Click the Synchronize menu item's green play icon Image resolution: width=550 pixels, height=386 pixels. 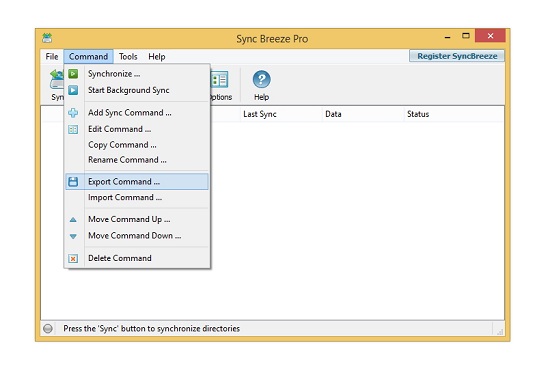[x=73, y=74]
